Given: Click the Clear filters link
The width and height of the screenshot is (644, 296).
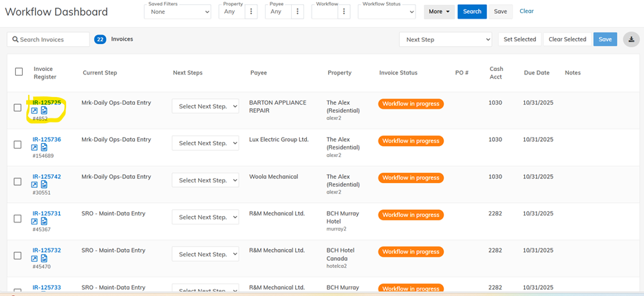Looking at the screenshot, I should 526,11.
